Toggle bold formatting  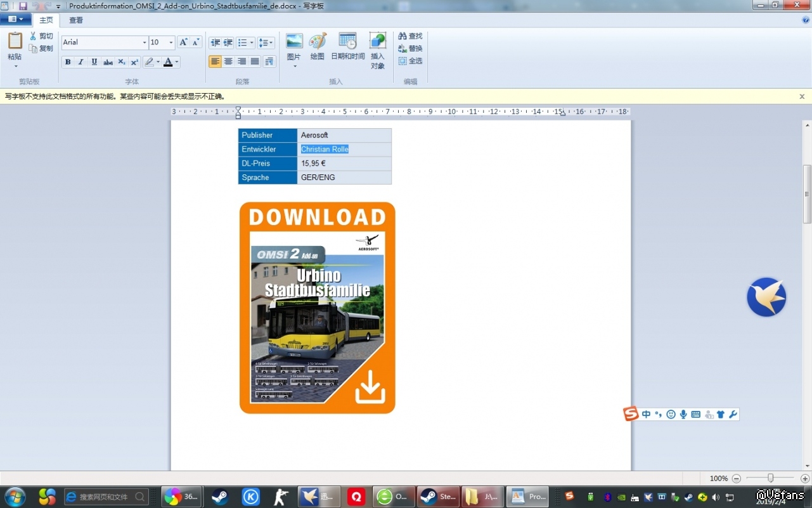pos(68,62)
